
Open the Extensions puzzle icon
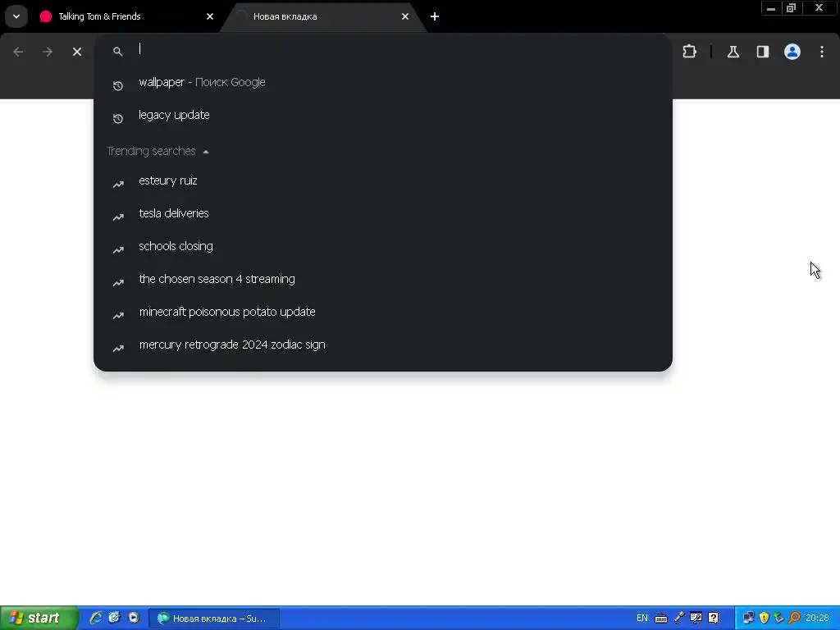tap(689, 52)
